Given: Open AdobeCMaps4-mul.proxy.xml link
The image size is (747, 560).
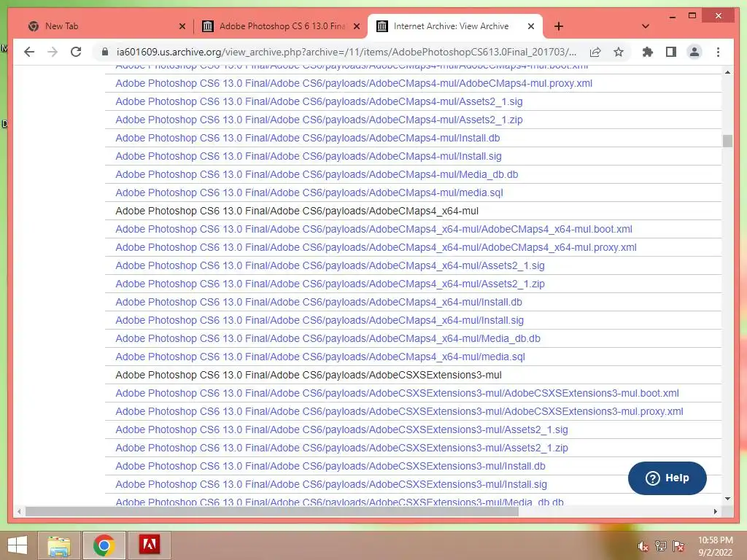Looking at the screenshot, I should 354,83.
